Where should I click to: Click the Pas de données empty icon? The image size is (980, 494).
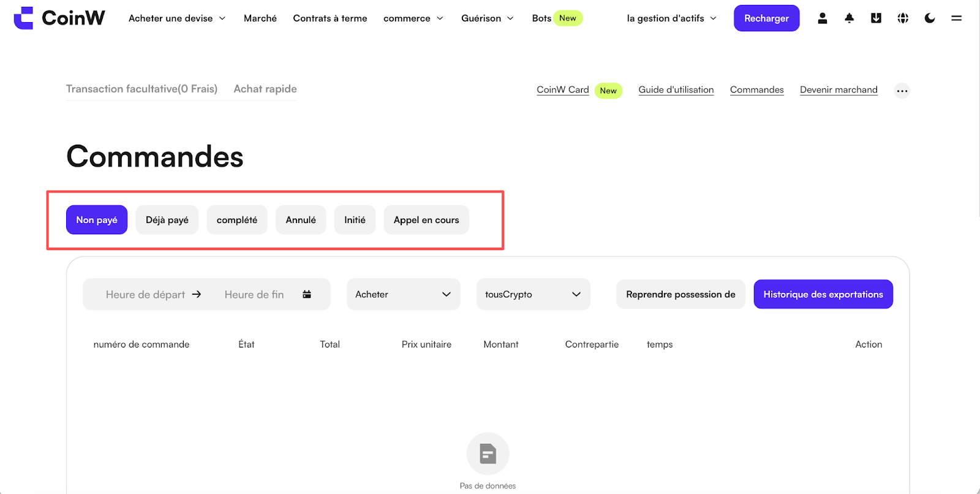coord(488,454)
